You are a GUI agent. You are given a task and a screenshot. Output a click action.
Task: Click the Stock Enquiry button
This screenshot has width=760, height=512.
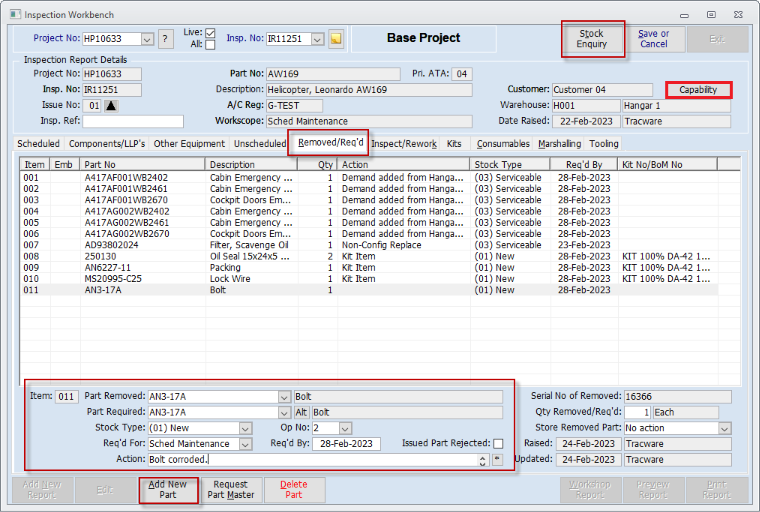[x=592, y=39]
